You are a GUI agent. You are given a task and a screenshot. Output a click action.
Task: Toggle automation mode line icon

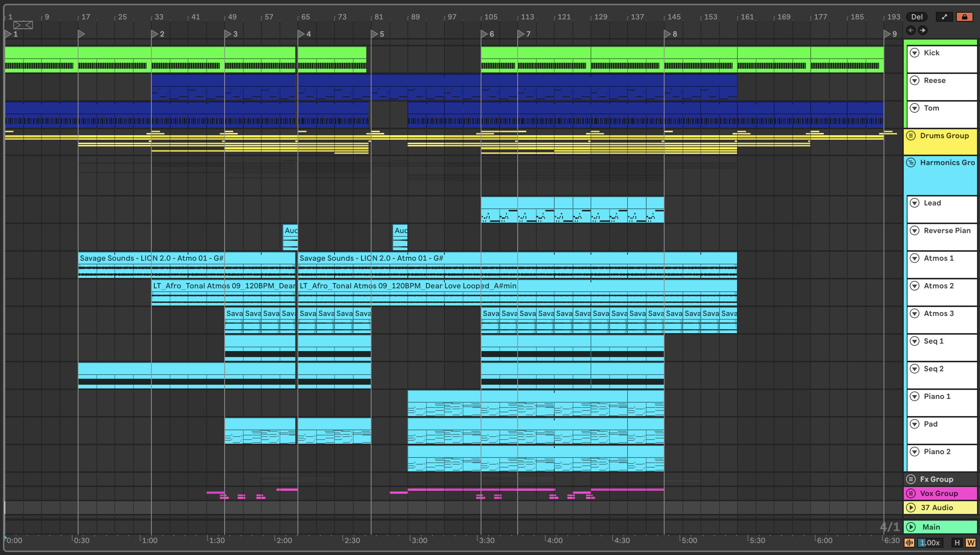[x=944, y=17]
